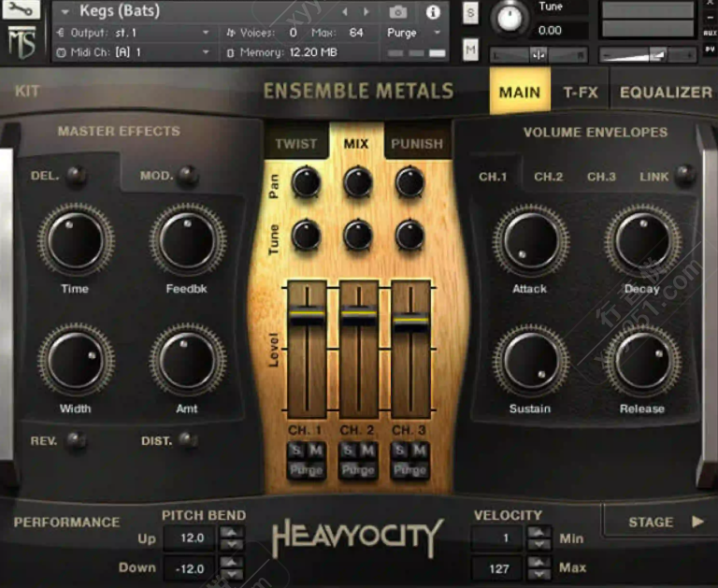Click the Feedbk knob
718x588 pixels.
pyautogui.click(x=187, y=239)
